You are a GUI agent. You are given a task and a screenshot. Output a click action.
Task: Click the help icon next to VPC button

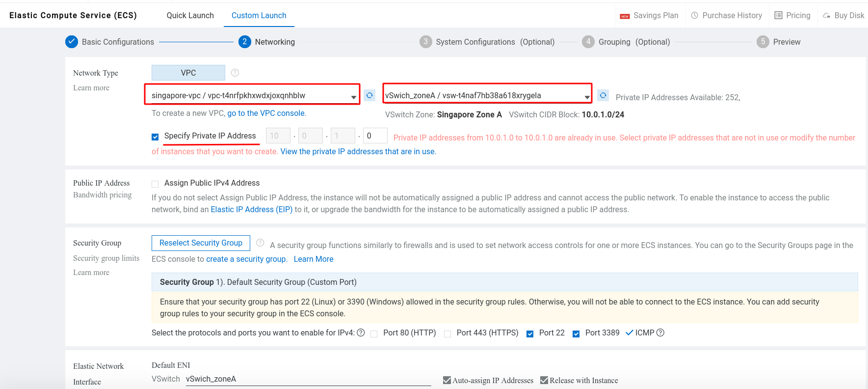pyautogui.click(x=235, y=73)
